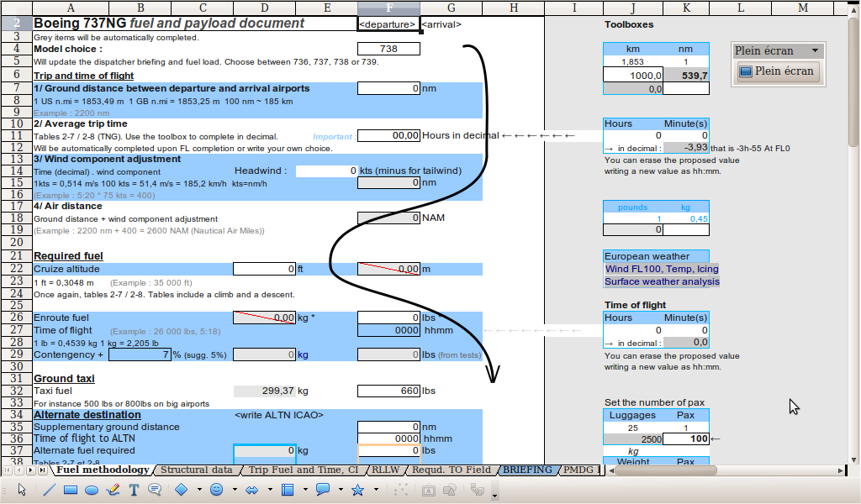Select the Flowchart shapes tool
The image size is (861, 504).
click(288, 490)
